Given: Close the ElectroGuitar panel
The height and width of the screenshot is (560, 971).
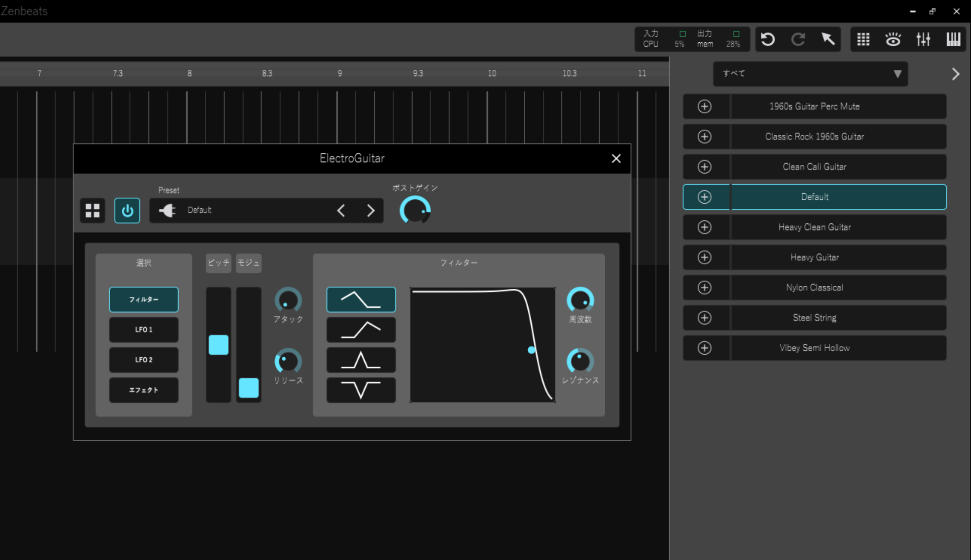Looking at the screenshot, I should point(616,158).
